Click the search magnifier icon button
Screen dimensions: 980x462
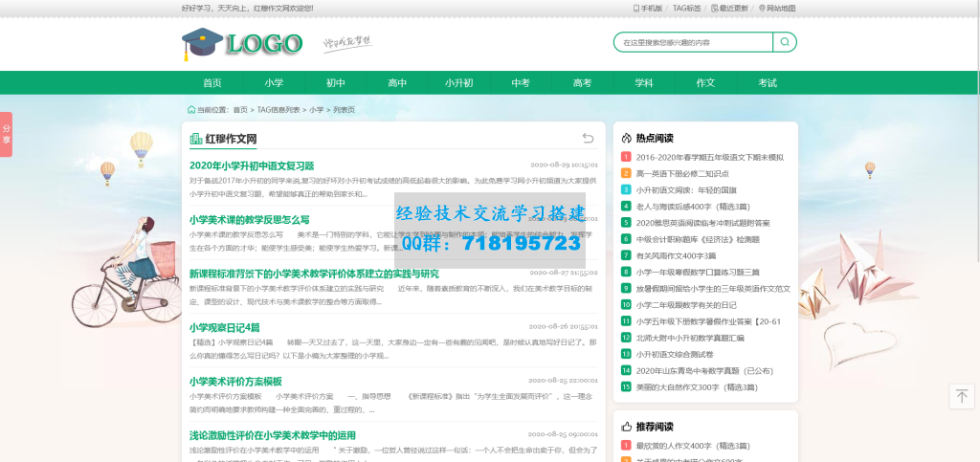point(785,42)
